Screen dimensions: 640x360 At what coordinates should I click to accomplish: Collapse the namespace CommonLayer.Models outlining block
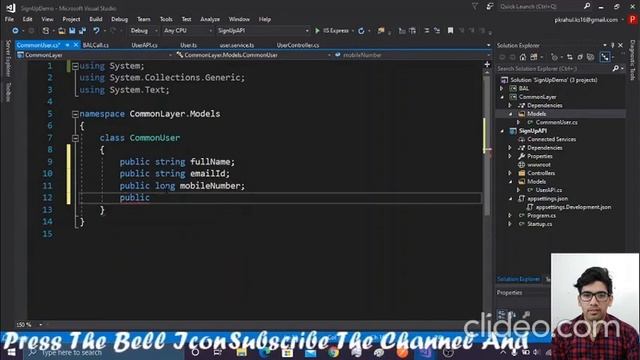[x=75, y=114]
